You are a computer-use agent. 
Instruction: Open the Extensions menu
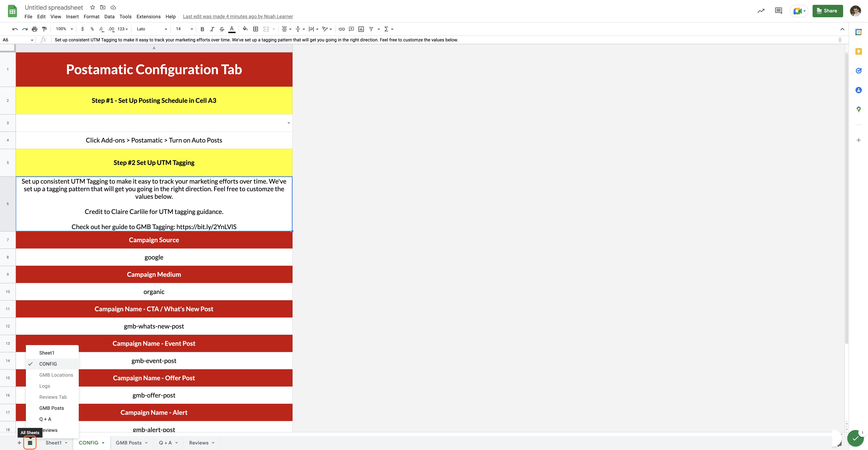click(x=148, y=17)
